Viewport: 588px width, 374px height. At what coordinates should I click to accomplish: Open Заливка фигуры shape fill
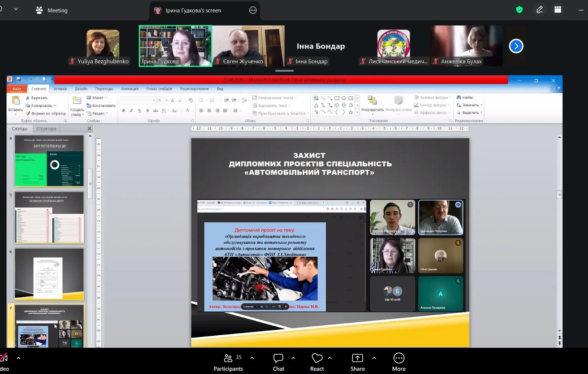click(x=433, y=98)
